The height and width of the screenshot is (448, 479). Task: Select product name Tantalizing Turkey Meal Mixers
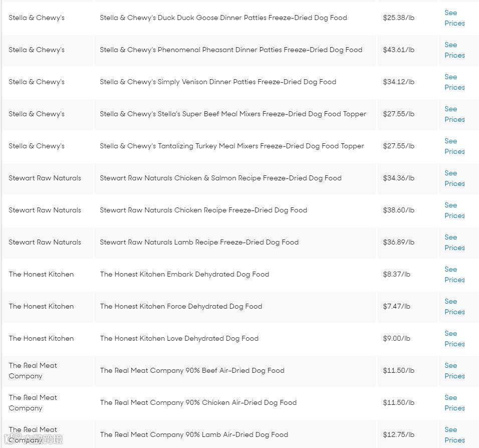pos(232,146)
